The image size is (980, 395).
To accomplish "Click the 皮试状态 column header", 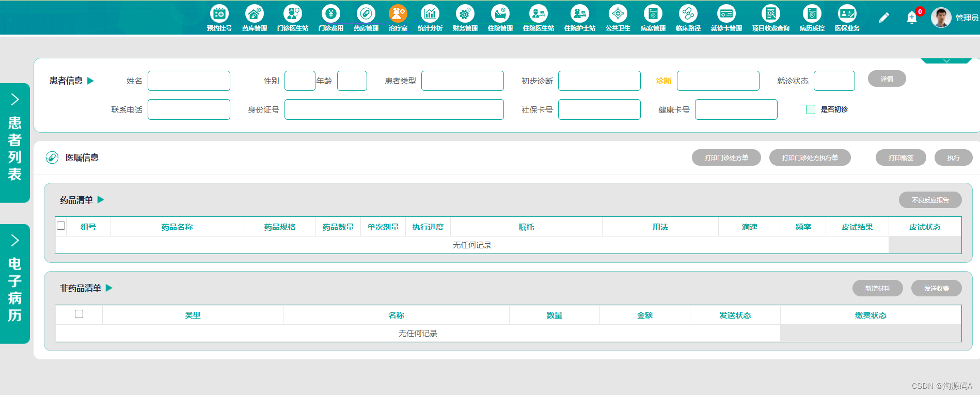I will click(925, 227).
